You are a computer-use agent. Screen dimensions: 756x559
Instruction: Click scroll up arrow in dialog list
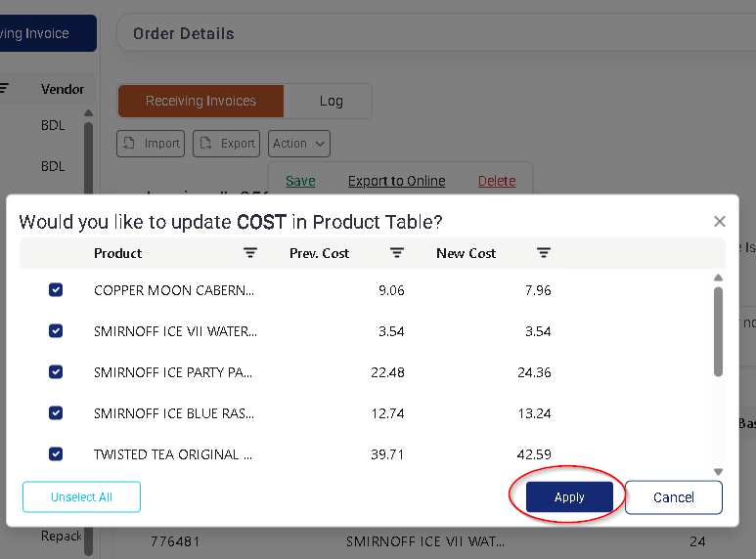tap(718, 278)
